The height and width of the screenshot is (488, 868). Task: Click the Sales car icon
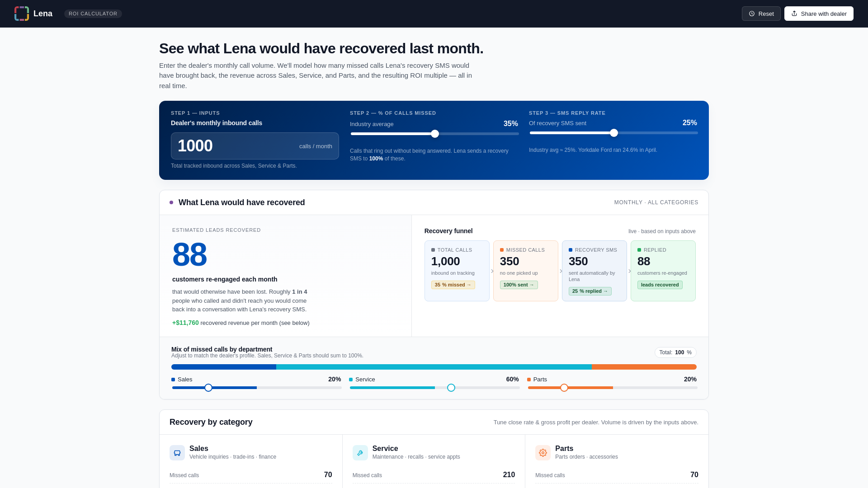pos(177,453)
